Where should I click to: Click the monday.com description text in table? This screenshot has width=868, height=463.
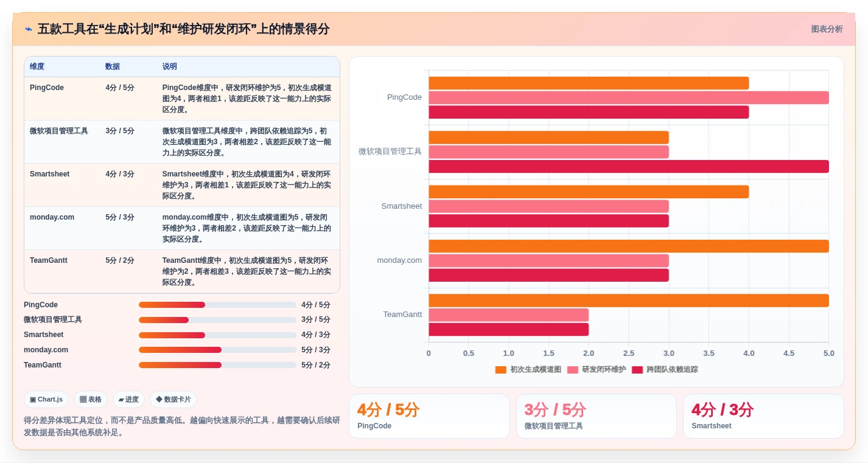(x=247, y=228)
